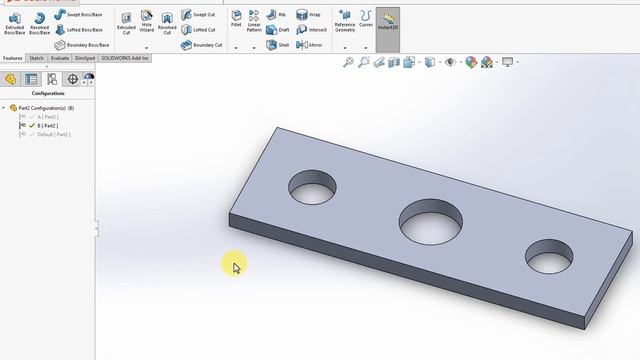Viewport: 640px width, 360px height.
Task: Collapse the Part2 Configuration(s) tree node
Action: coord(4,108)
